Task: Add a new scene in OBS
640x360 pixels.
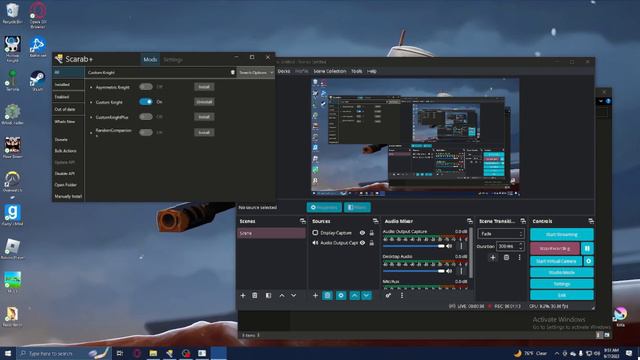Action: (x=243, y=296)
